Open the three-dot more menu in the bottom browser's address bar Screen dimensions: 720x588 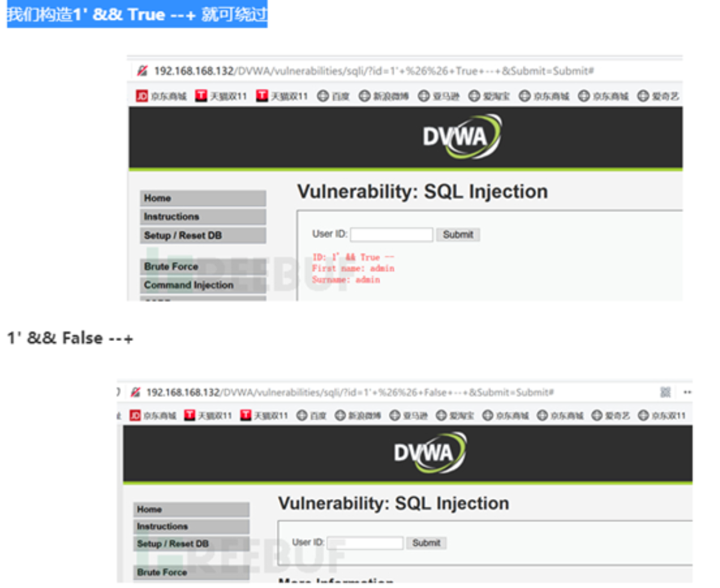(x=688, y=392)
